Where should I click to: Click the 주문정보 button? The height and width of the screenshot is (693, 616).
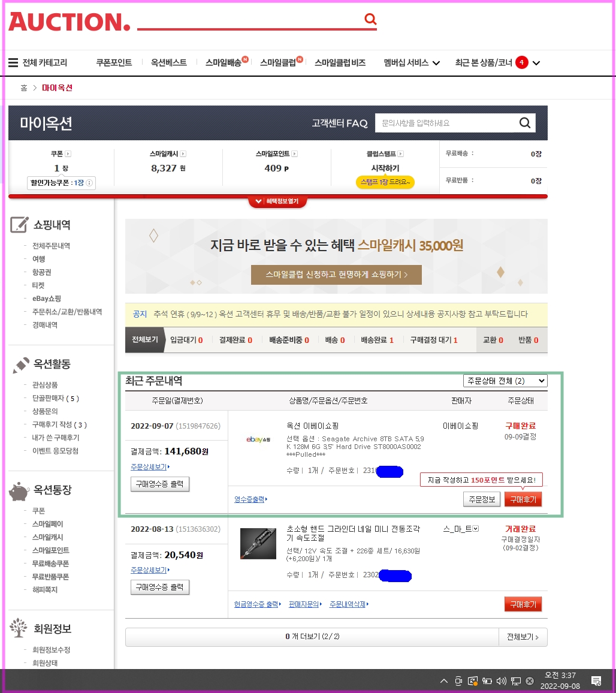(482, 499)
